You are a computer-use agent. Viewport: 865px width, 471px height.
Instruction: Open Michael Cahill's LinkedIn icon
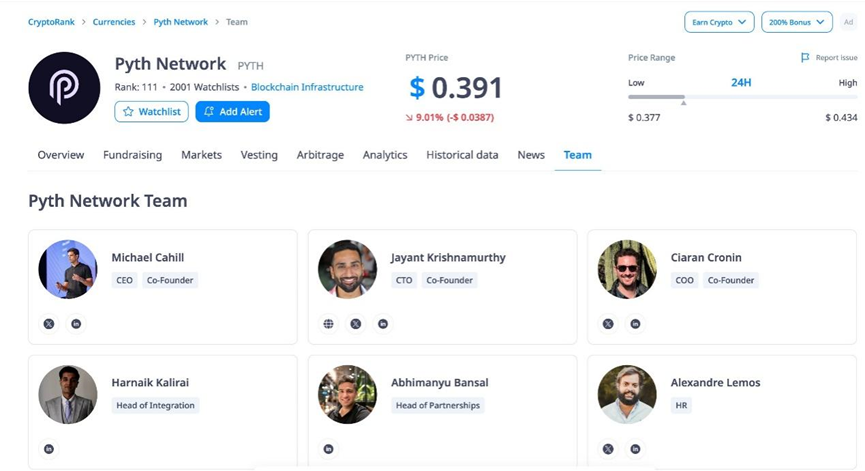click(x=76, y=324)
